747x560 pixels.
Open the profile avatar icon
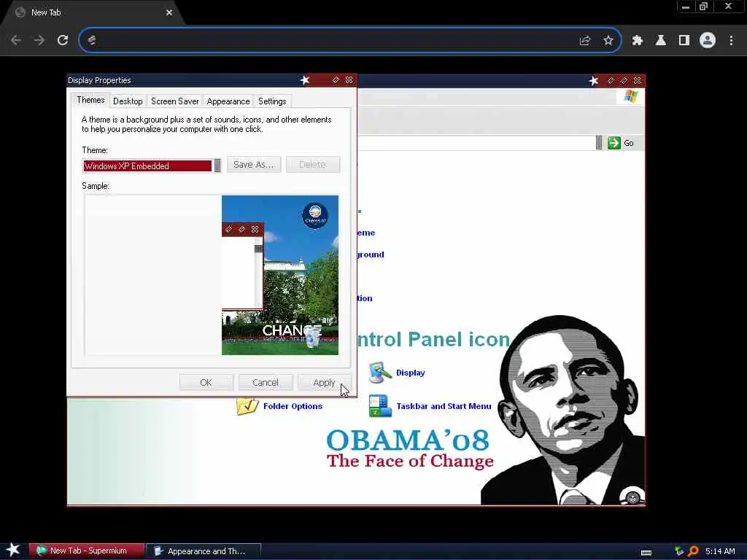708,41
